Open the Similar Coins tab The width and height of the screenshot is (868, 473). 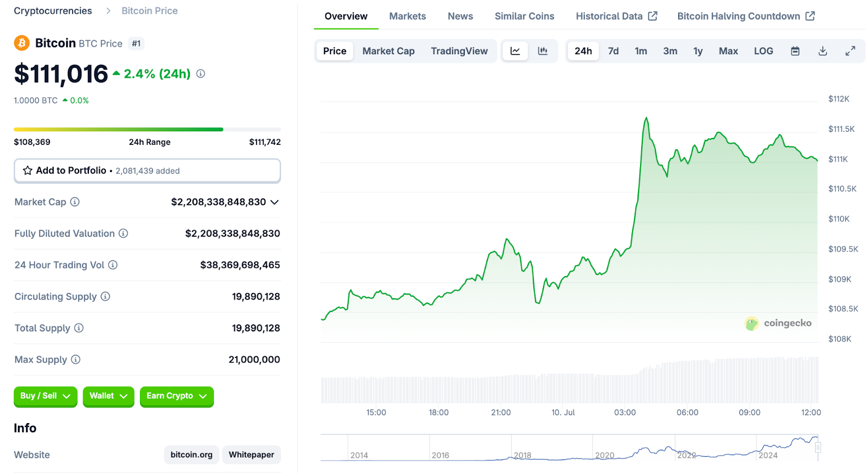525,16
